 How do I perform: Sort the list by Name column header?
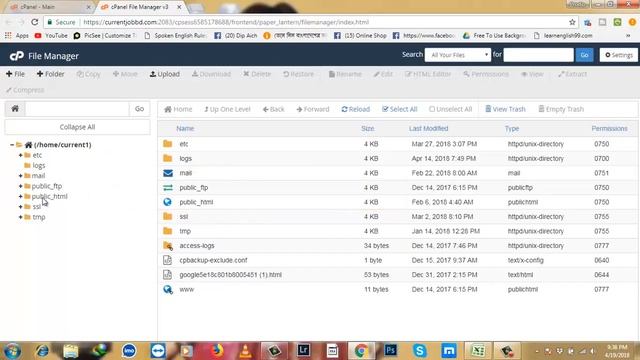(x=185, y=129)
